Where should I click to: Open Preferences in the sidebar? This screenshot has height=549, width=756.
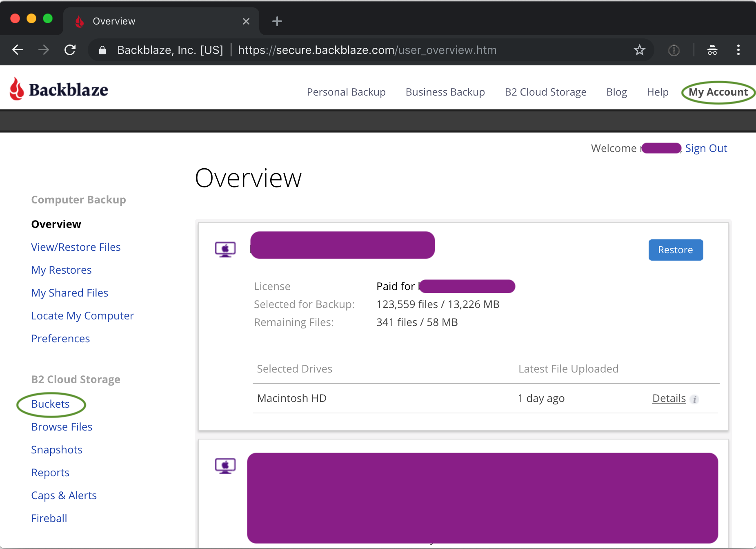coord(60,338)
